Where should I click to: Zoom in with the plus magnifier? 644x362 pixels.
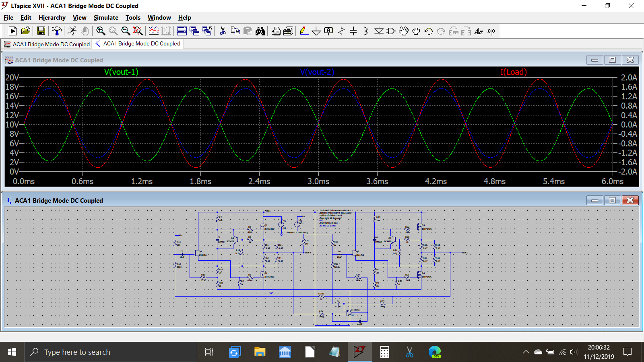(x=101, y=31)
